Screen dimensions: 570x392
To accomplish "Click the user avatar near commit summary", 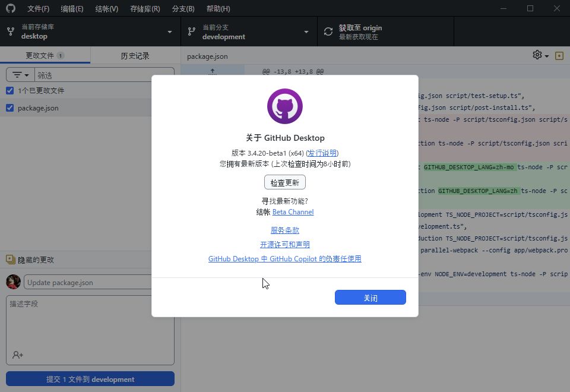I will coord(14,282).
